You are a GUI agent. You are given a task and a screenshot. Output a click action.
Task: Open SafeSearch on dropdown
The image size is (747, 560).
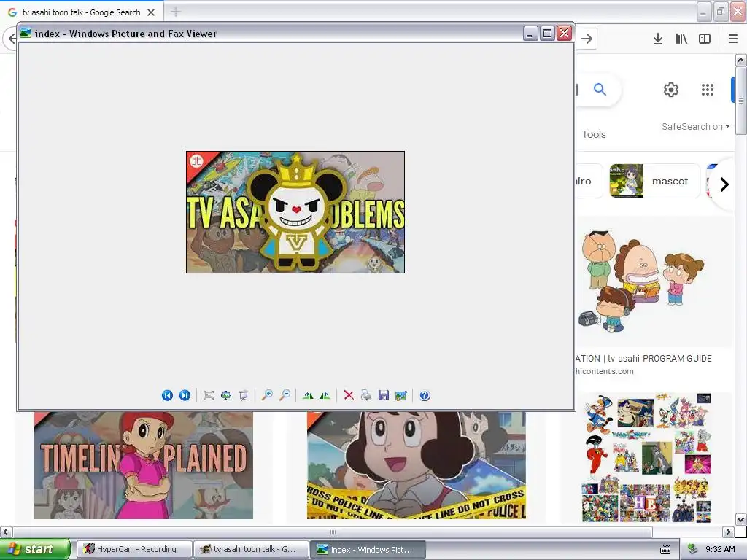click(x=695, y=127)
